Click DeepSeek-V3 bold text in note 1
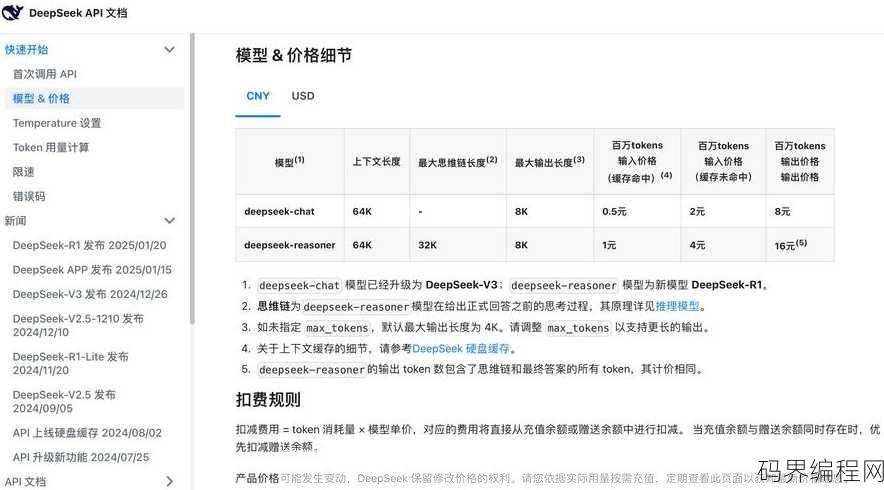Viewport: 884px width, 490px height. pyautogui.click(x=461, y=285)
